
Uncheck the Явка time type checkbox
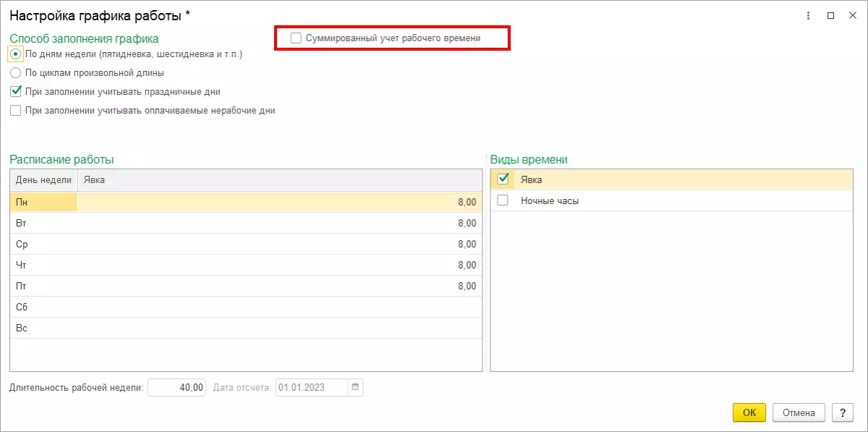pyautogui.click(x=503, y=179)
